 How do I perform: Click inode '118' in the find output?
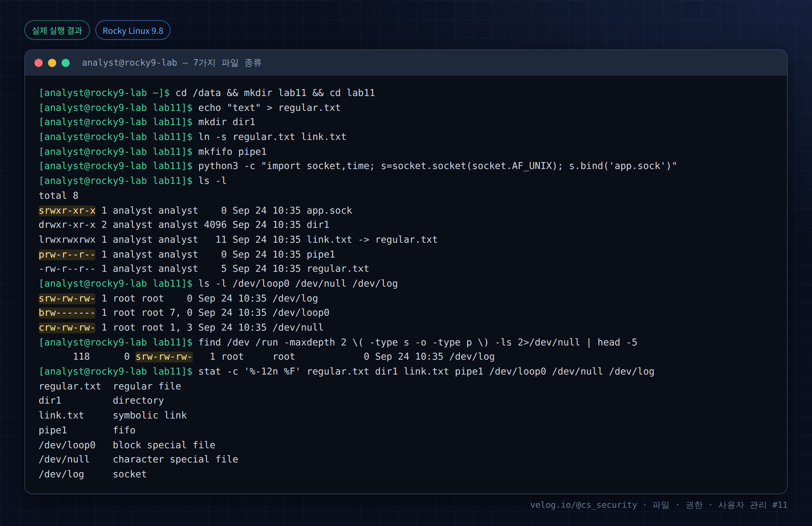click(82, 357)
